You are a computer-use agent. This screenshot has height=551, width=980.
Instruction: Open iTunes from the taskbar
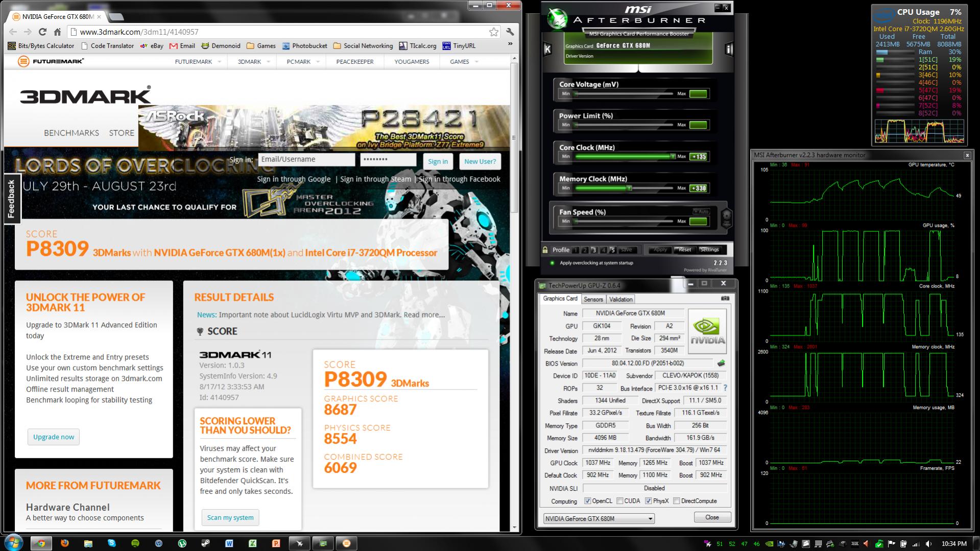coord(158,543)
